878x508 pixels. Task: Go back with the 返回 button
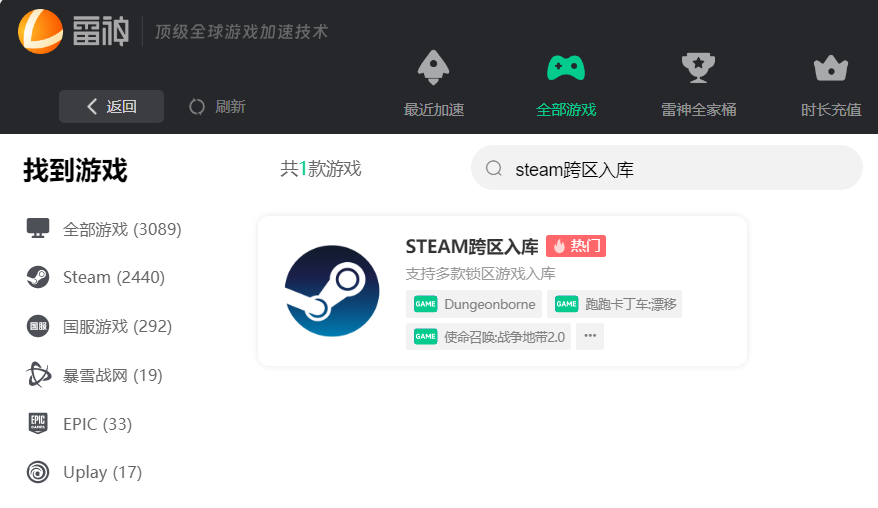(111, 107)
